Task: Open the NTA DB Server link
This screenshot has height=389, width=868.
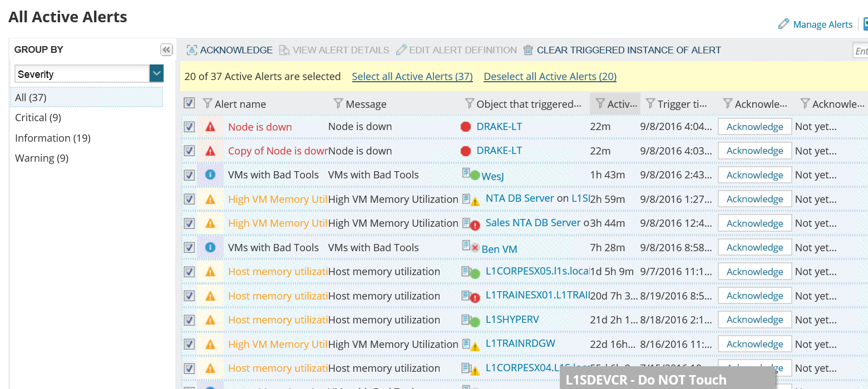Action: click(520, 198)
